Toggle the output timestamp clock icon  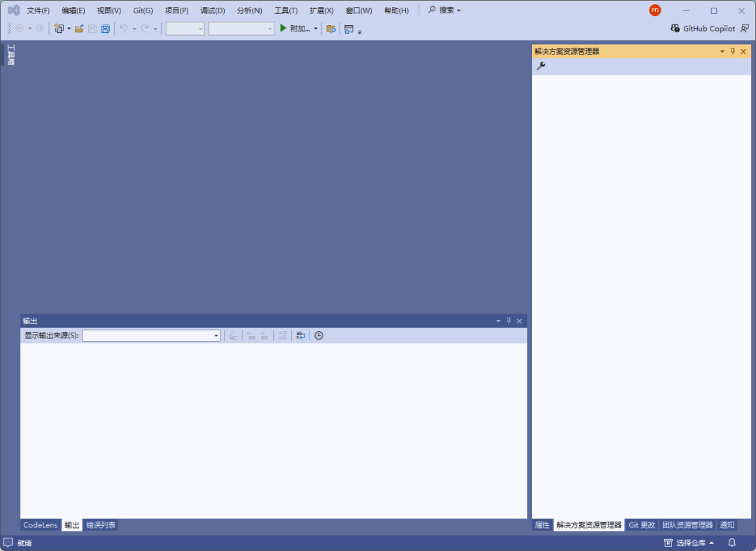318,335
